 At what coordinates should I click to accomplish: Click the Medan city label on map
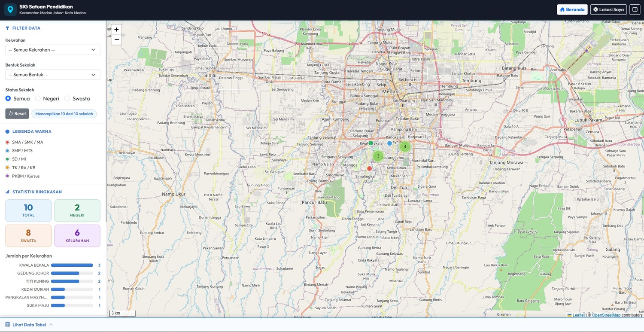[390, 91]
